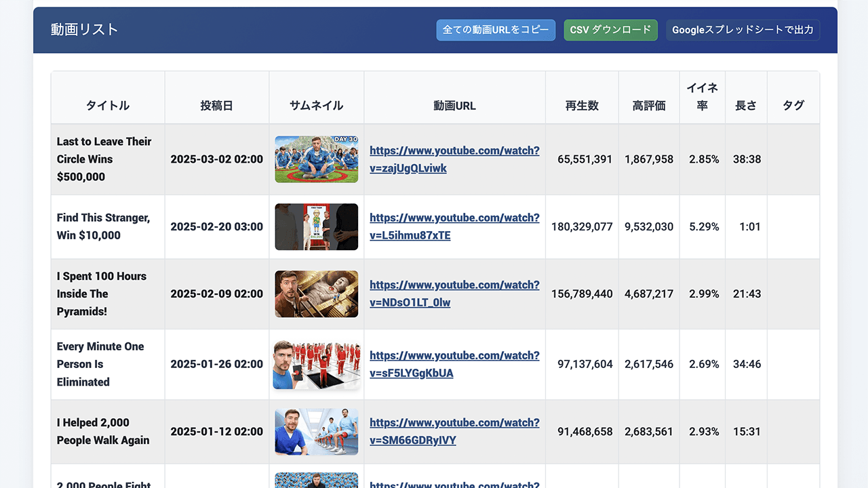The width and height of the screenshot is (868, 488).
Task: Click the Pyramids video thumbnail
Action: [x=316, y=293]
